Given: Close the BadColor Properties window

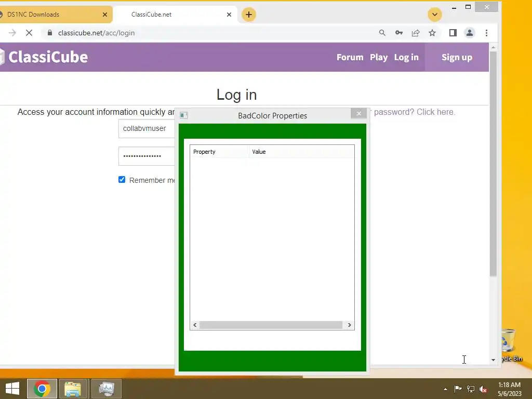Looking at the screenshot, I should pyautogui.click(x=358, y=114).
